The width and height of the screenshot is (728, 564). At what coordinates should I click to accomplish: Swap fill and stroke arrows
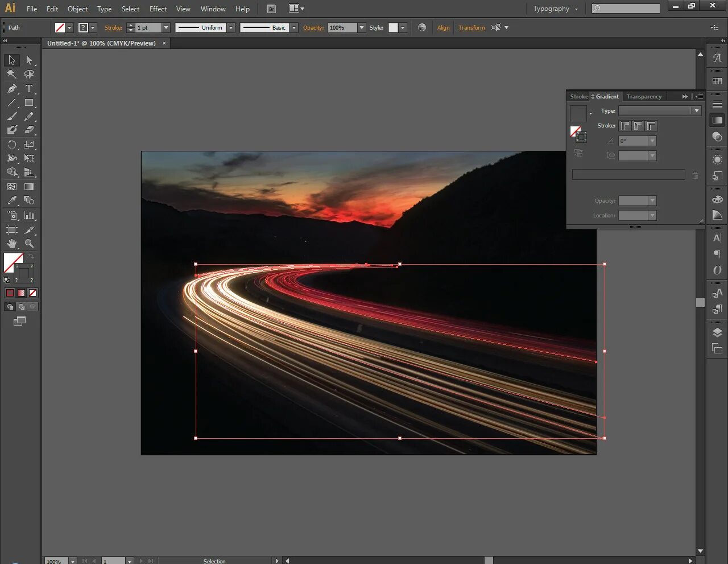coord(32,257)
